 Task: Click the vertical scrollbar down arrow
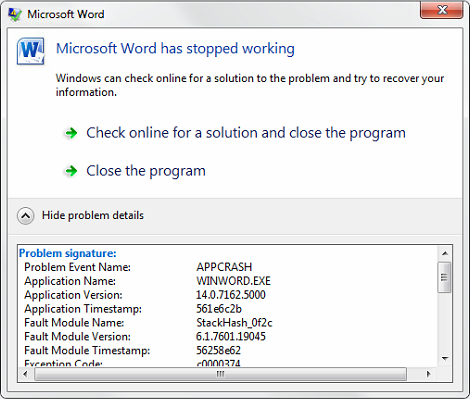[x=445, y=359]
